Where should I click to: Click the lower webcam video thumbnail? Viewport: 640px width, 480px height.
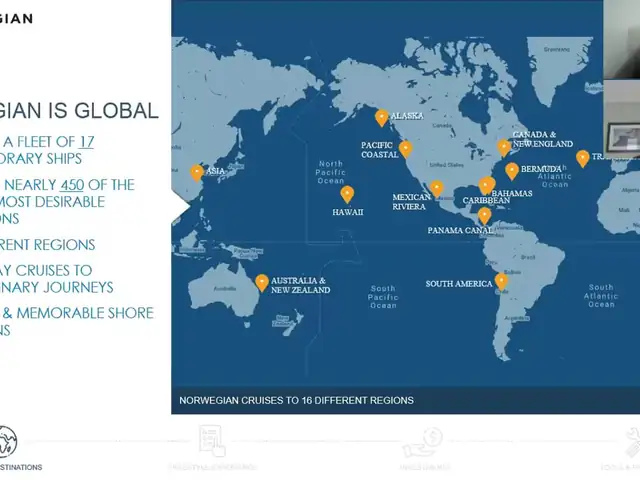(622, 118)
